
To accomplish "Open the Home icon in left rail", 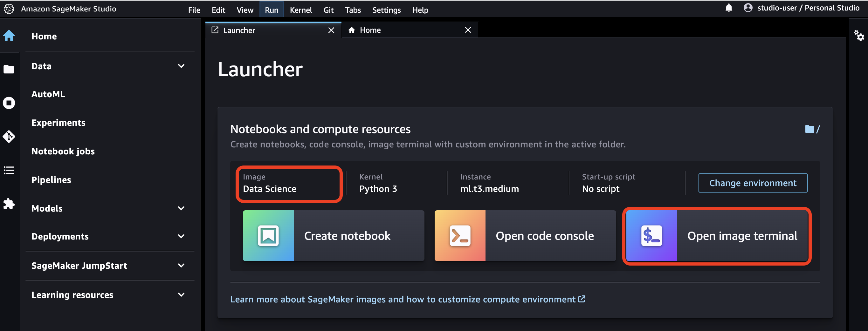I will pos(9,35).
